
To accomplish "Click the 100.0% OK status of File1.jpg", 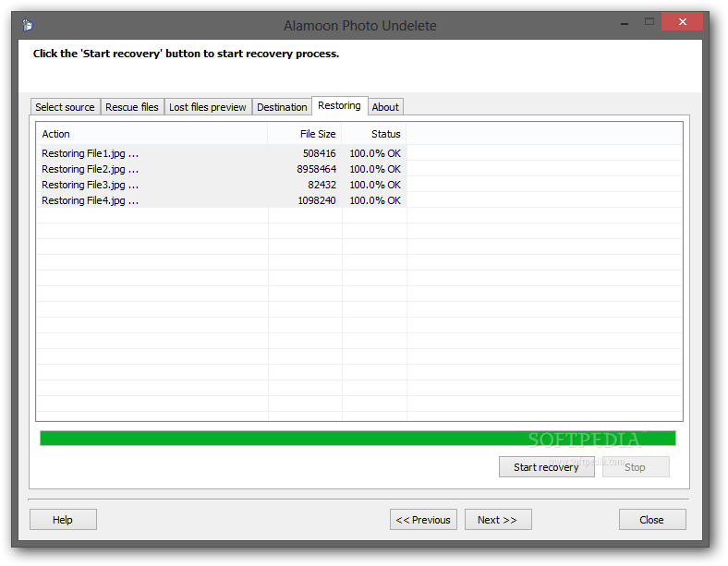I will [x=375, y=153].
